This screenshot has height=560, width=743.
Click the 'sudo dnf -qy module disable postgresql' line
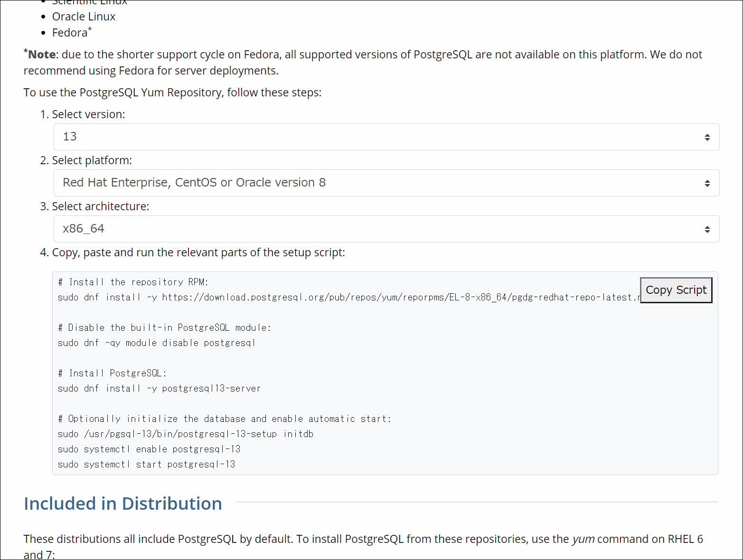coord(157,343)
